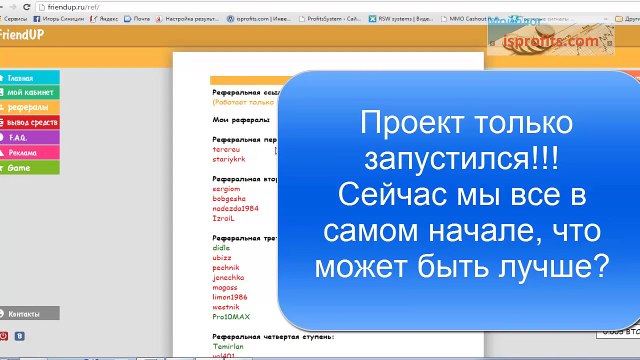Click referral pechnik
Viewport: 640px width, 360px height.
click(x=226, y=268)
